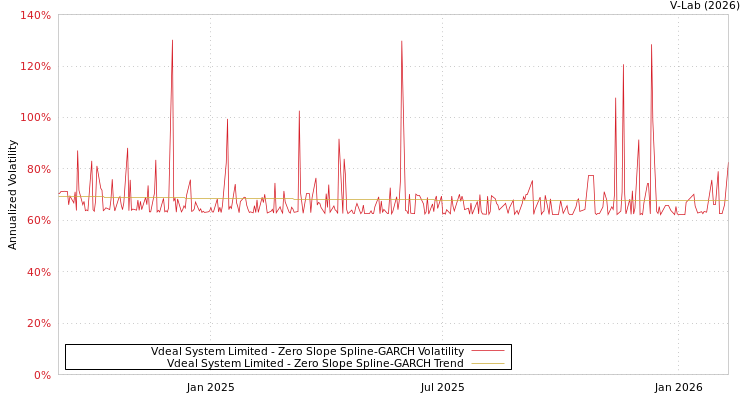750x400 pixels.
Task: Click the tan Trend legend line sample
Action: (x=488, y=364)
